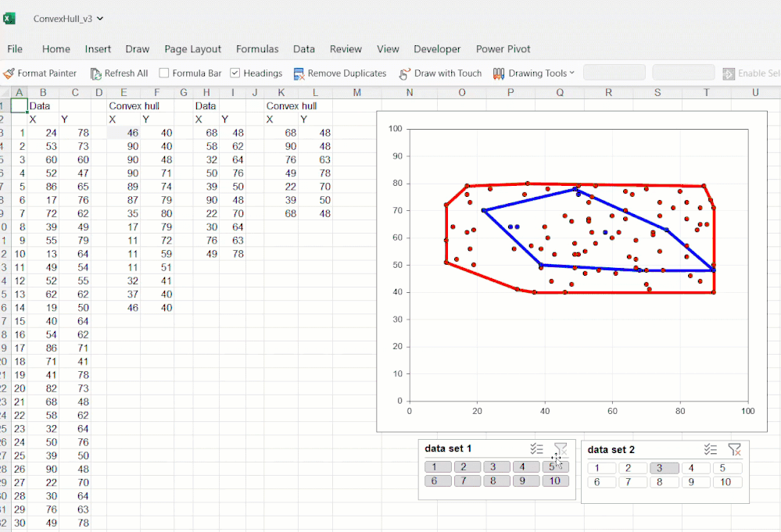
Task: Click the 'data set 1' slicer title
Action: (448, 448)
